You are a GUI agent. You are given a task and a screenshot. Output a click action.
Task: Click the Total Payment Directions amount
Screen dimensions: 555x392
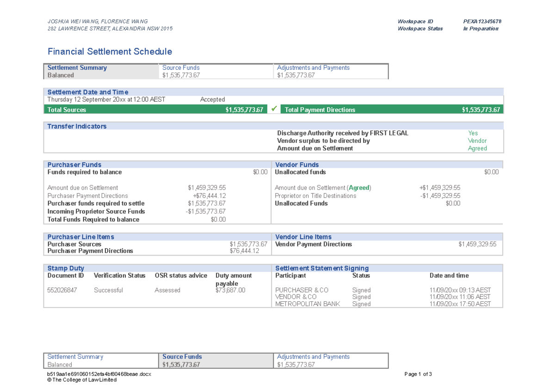coord(481,110)
